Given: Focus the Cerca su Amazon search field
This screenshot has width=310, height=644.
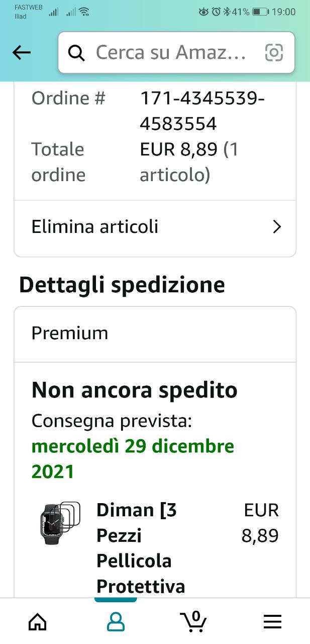Looking at the screenshot, I should coord(171,52).
